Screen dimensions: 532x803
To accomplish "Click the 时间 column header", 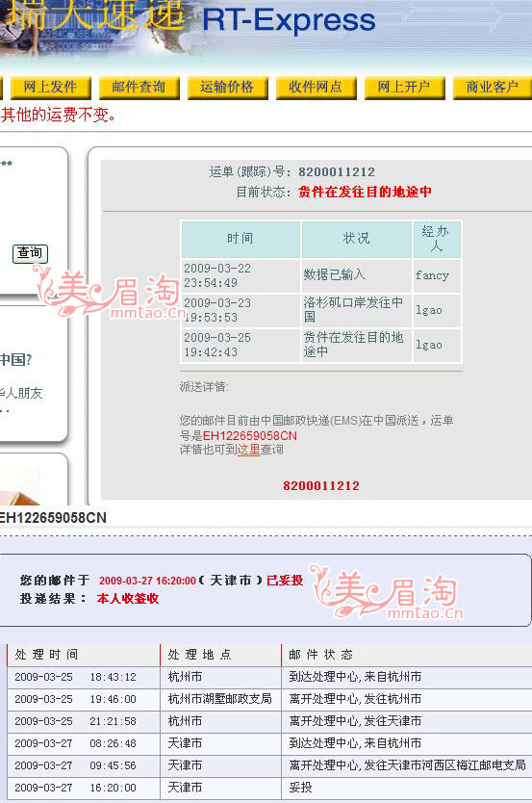I will [x=241, y=239].
